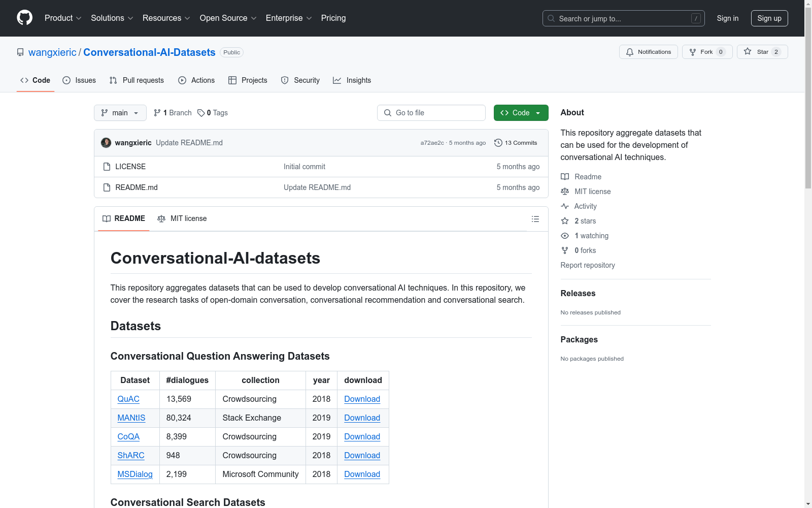
Task: Open the README.md file
Action: coord(137,187)
